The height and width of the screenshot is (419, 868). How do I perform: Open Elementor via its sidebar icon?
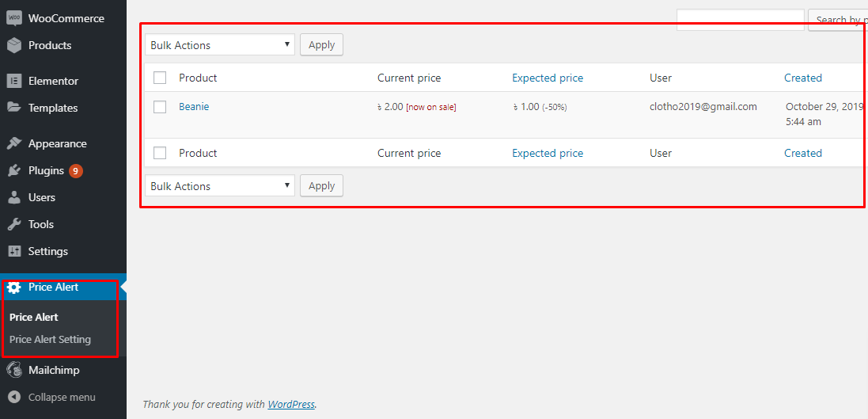(x=13, y=81)
